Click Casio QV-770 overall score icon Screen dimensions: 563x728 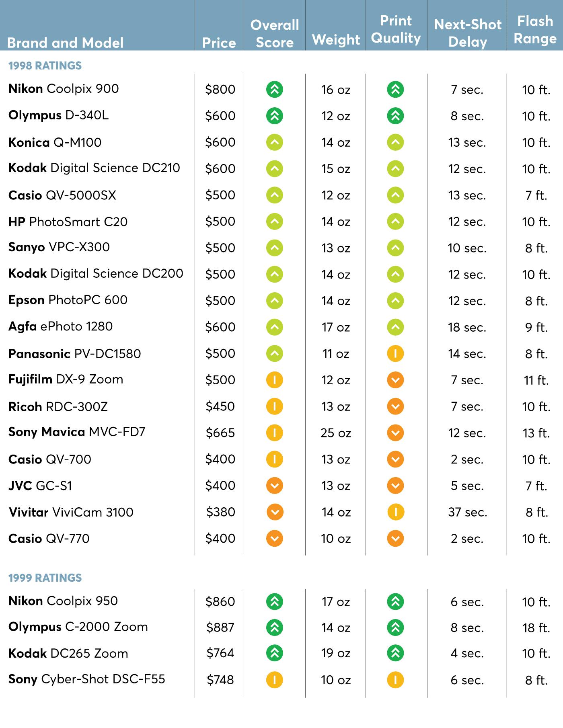coord(275,539)
